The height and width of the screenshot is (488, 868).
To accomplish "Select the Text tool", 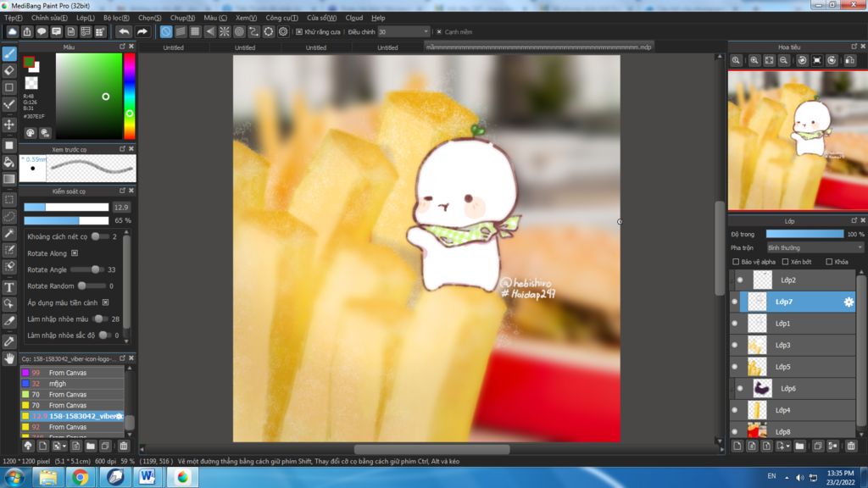I will pos(9,287).
